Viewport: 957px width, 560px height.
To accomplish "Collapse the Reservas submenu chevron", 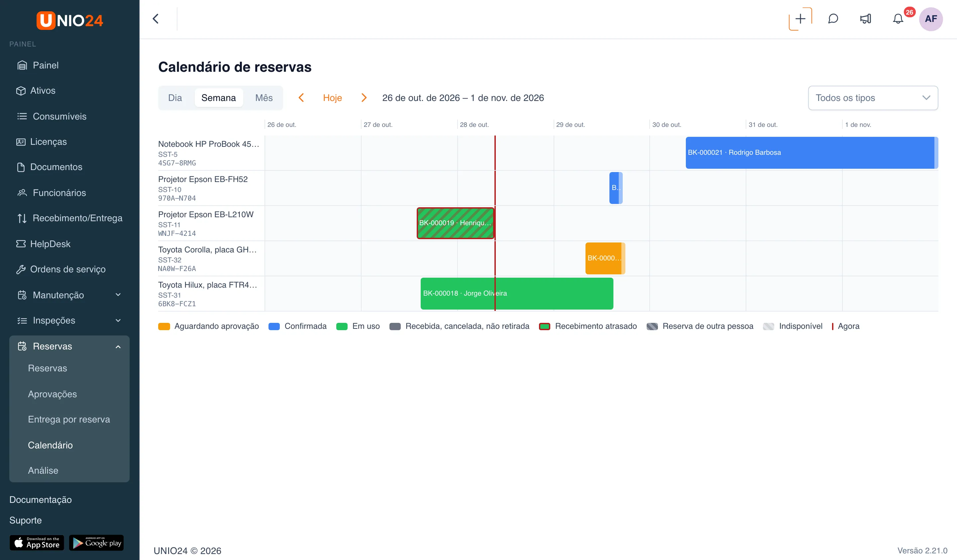I will click(118, 346).
